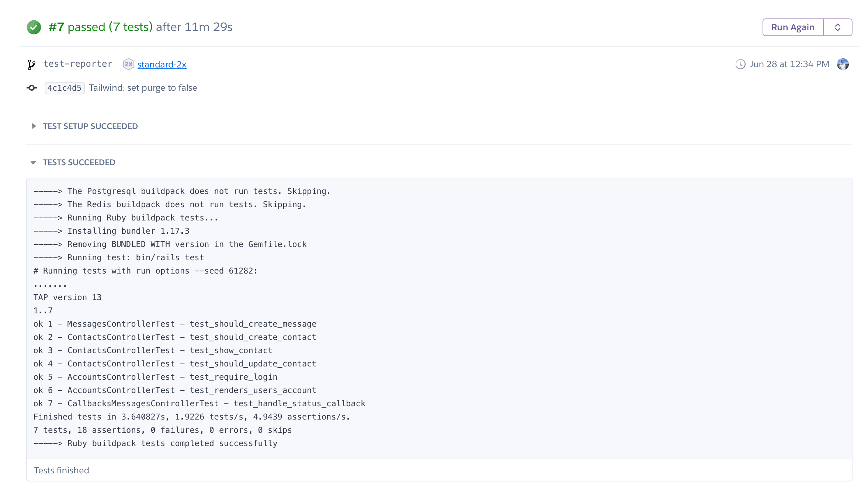The height and width of the screenshot is (494, 868).
Task: Click the commit icon before 4c1c4d5
Action: [x=31, y=88]
